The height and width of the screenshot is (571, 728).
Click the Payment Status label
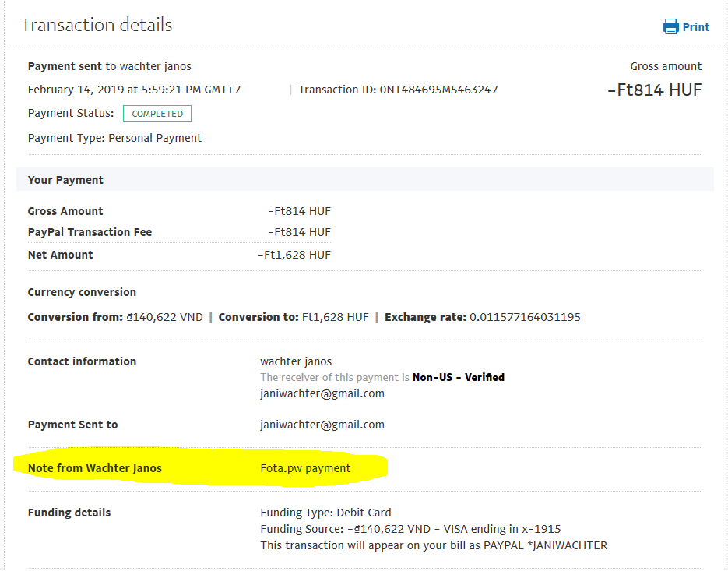[x=71, y=114]
